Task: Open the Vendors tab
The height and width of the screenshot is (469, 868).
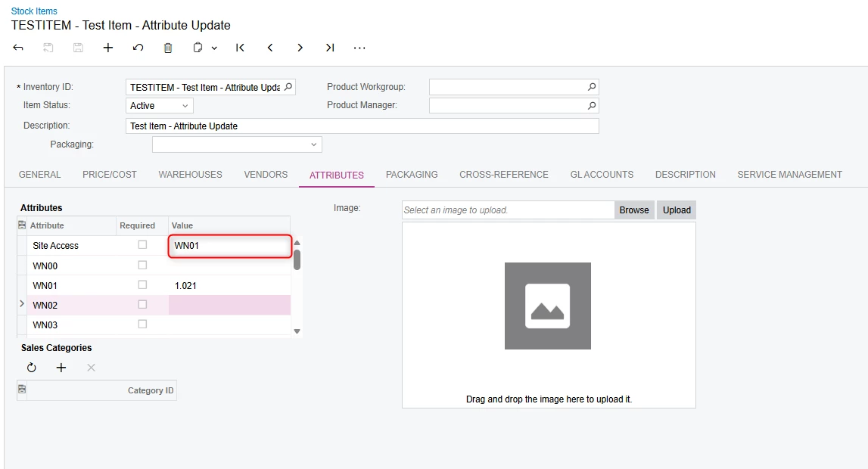Action: [266, 174]
